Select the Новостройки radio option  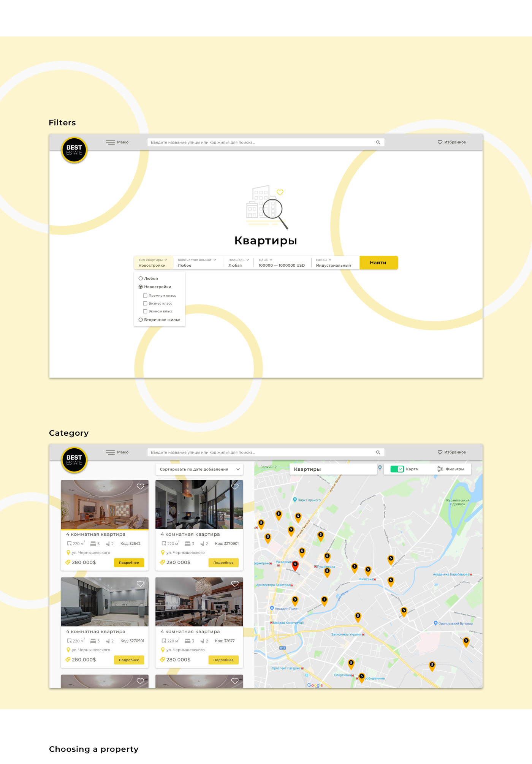click(x=141, y=287)
